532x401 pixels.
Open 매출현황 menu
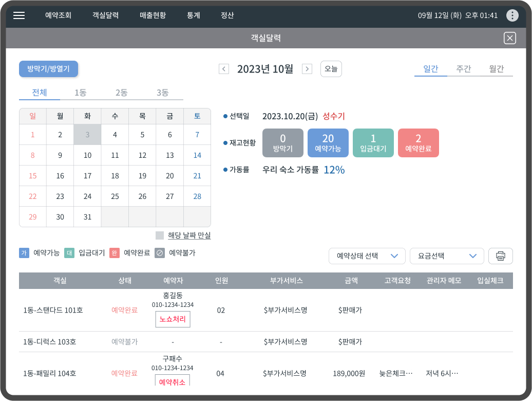[x=153, y=15]
